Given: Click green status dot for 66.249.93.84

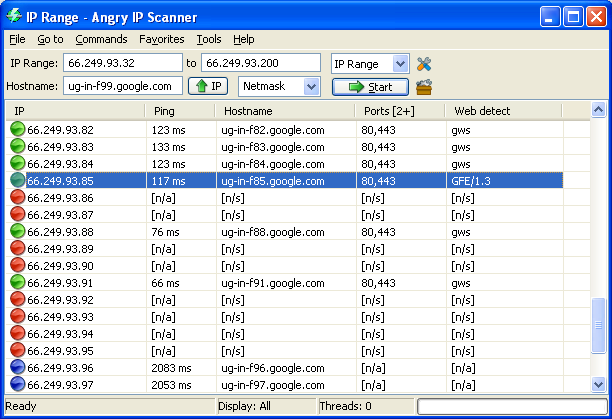Looking at the screenshot, I should point(17,163).
